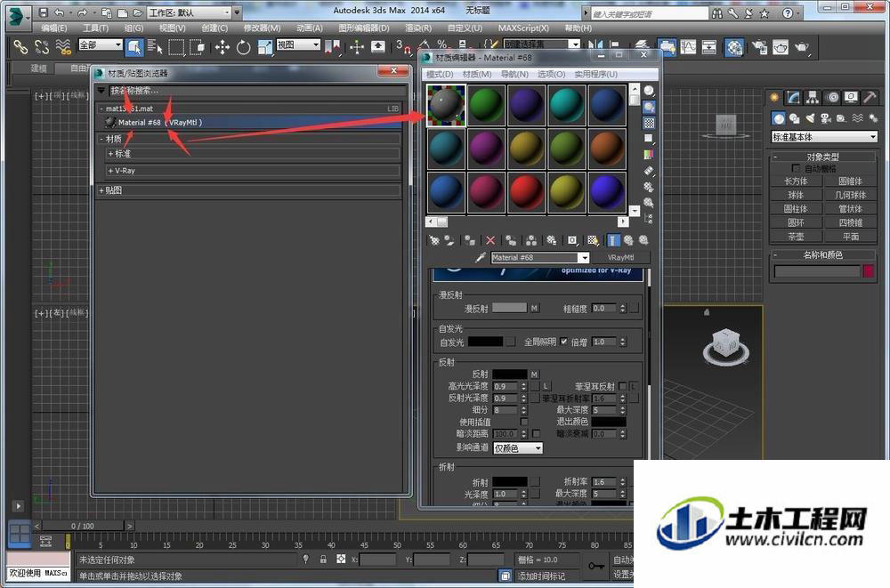Click the 漫反射 gray color swatch
The image size is (890, 588).
coord(510,308)
